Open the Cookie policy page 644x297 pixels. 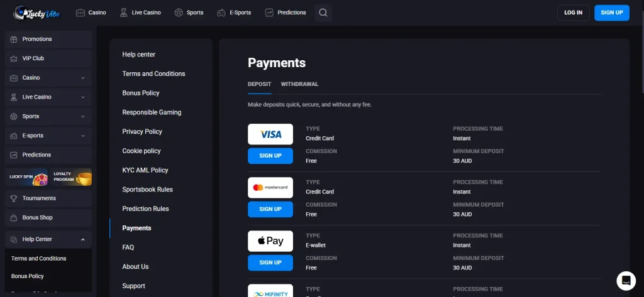tap(142, 151)
